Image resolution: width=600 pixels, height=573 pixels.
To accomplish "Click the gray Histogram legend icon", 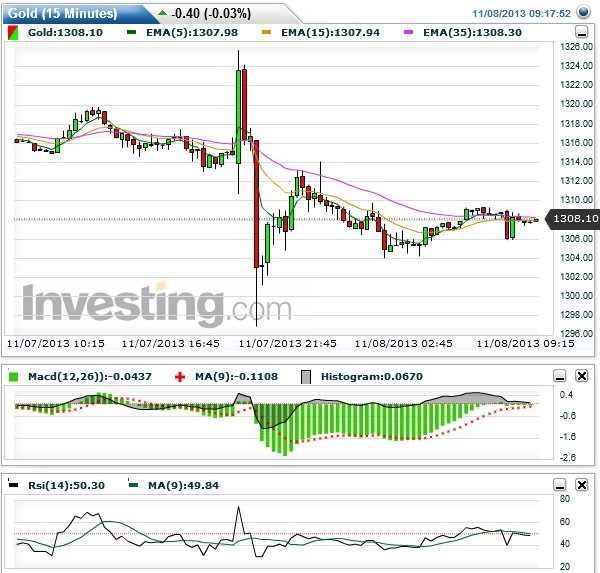I will (x=306, y=377).
